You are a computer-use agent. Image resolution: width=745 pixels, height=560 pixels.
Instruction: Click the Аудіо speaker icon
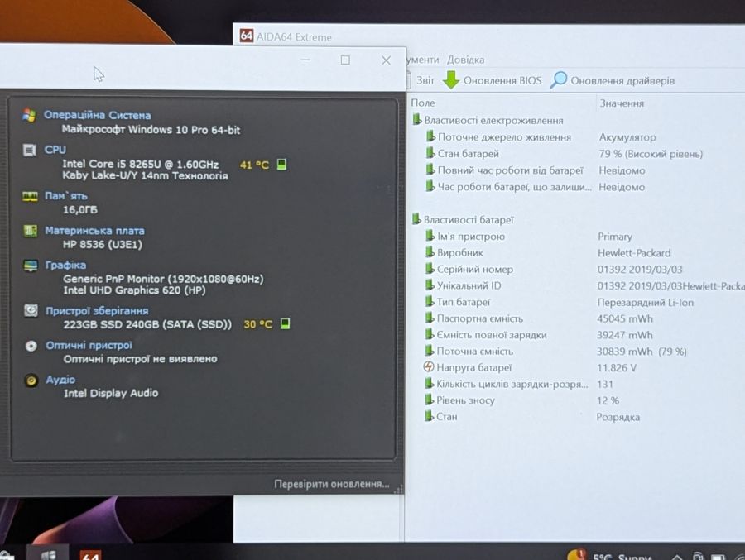[x=31, y=381]
